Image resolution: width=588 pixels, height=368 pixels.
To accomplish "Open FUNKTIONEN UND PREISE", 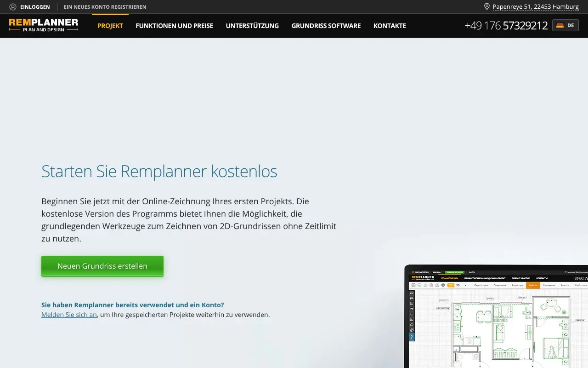I will coord(174,26).
